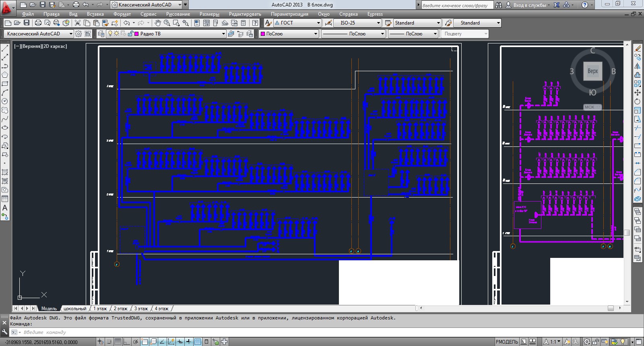The height and width of the screenshot is (346, 644).
Task: Pick the Multiline Text tool
Action: 5,208
